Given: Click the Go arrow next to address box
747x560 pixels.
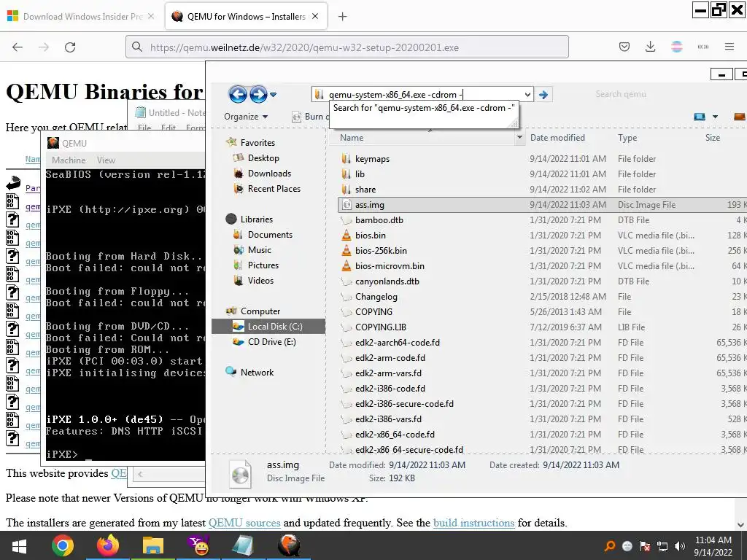Looking at the screenshot, I should pyautogui.click(x=543, y=94).
